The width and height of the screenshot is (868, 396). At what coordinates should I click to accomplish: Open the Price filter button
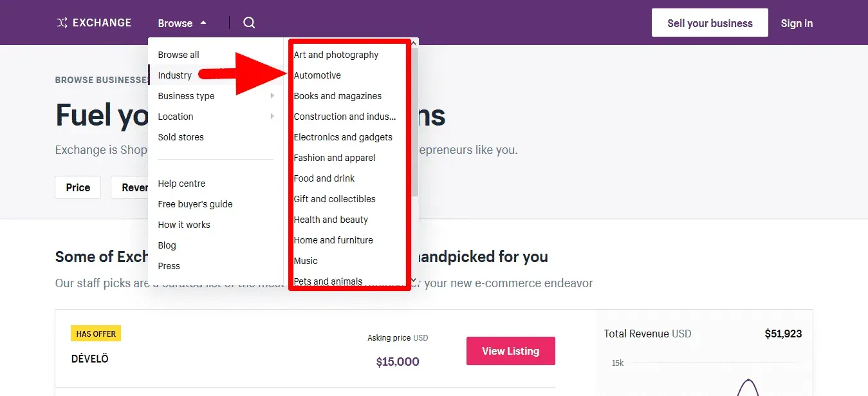[78, 187]
